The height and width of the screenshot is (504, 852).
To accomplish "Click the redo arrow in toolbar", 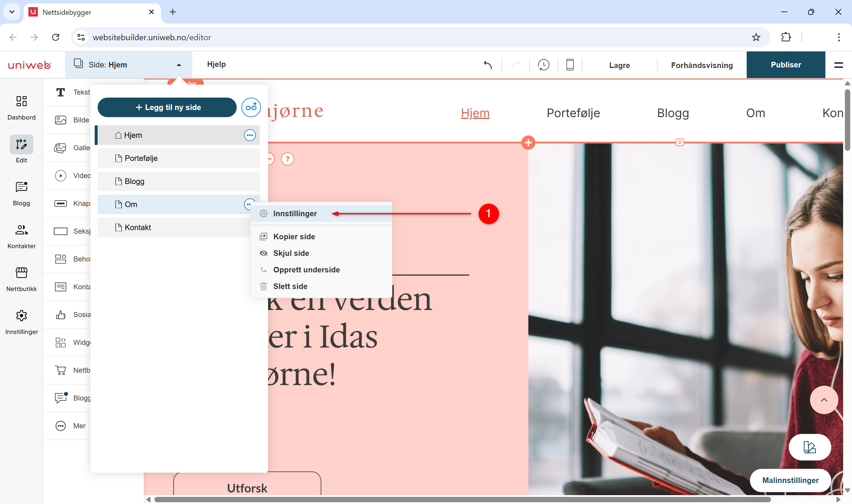I will (x=515, y=65).
